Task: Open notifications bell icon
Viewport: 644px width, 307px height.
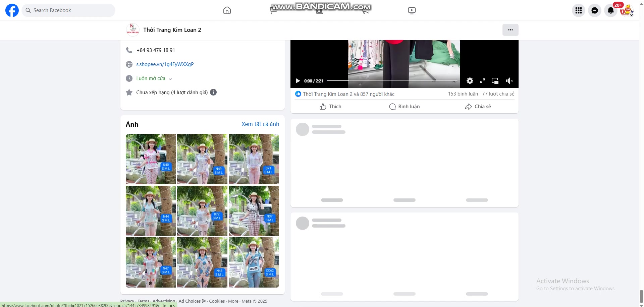Action: click(x=610, y=10)
